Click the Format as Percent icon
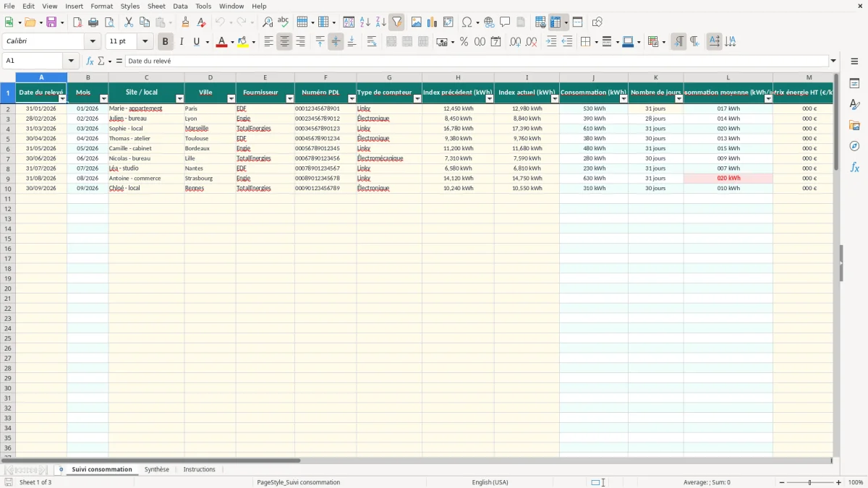 pyautogui.click(x=464, y=42)
